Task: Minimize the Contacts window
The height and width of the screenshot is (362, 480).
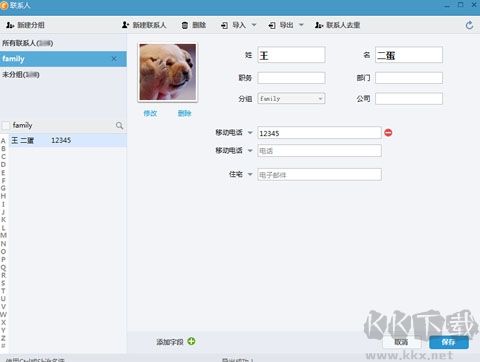Action: [x=447, y=5]
